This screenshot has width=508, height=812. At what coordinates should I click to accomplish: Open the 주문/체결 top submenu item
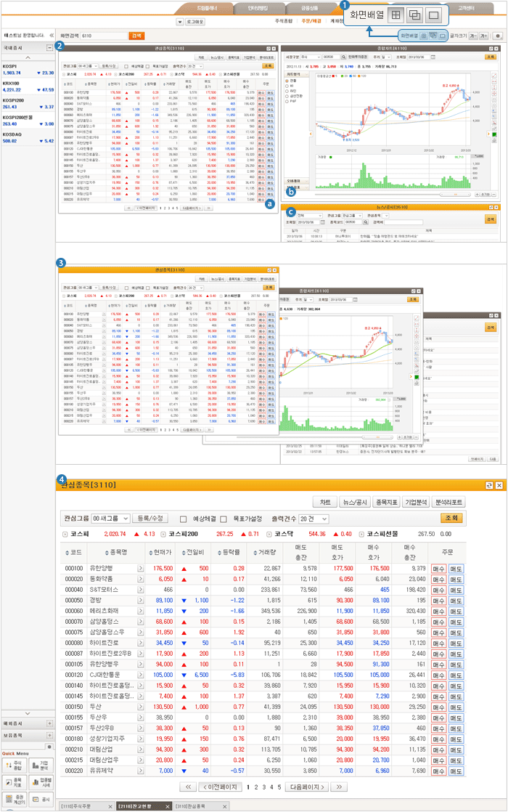tap(311, 21)
